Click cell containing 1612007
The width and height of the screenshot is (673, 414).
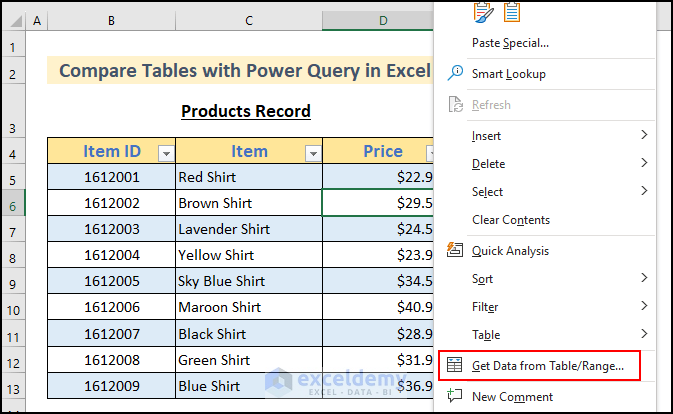pos(112,334)
